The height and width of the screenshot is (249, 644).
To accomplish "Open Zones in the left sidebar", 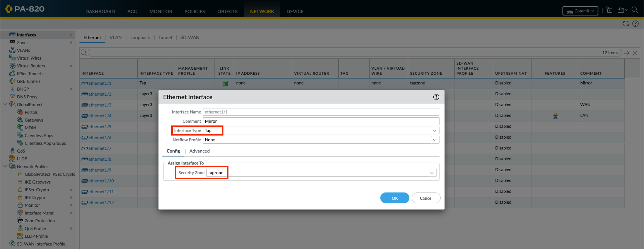I will [x=22, y=43].
